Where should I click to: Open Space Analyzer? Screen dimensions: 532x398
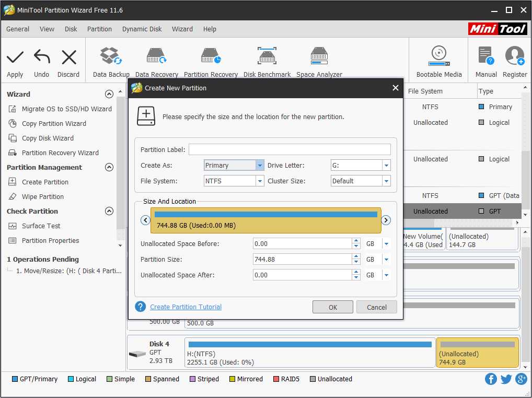click(319, 62)
